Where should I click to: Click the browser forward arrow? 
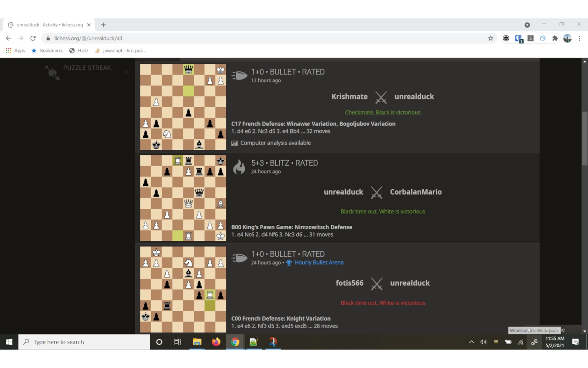(21, 38)
